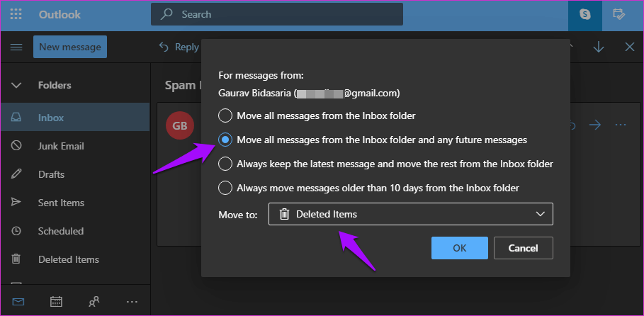Open the Deleted Items folder in sidebar

click(x=75, y=259)
